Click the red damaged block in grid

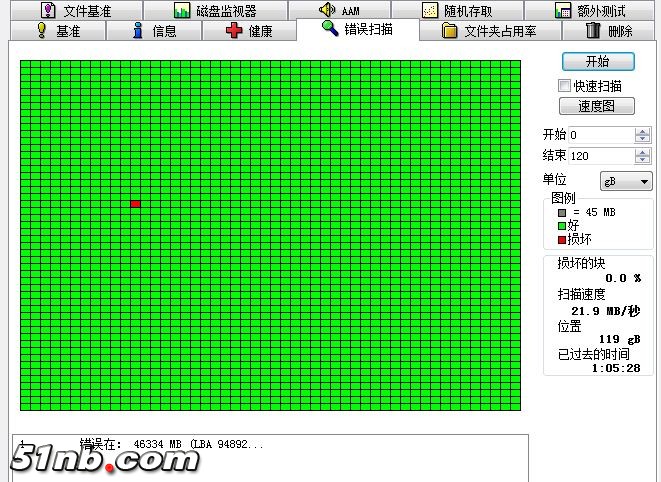point(136,204)
